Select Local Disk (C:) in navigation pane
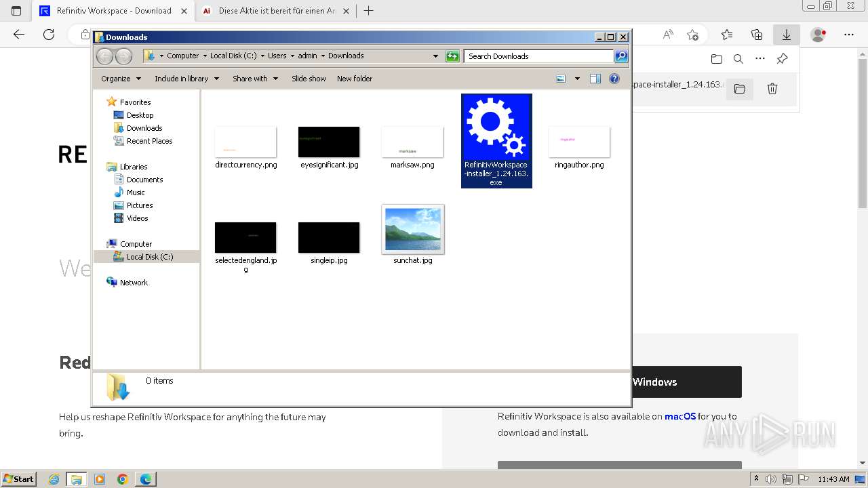Screen dimensions: 868x488 tap(146, 257)
